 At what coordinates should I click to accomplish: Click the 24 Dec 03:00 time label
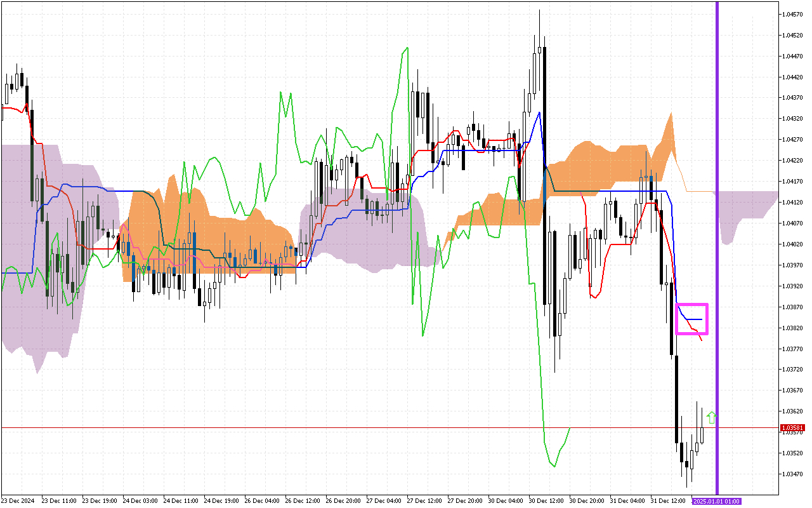(x=140, y=501)
